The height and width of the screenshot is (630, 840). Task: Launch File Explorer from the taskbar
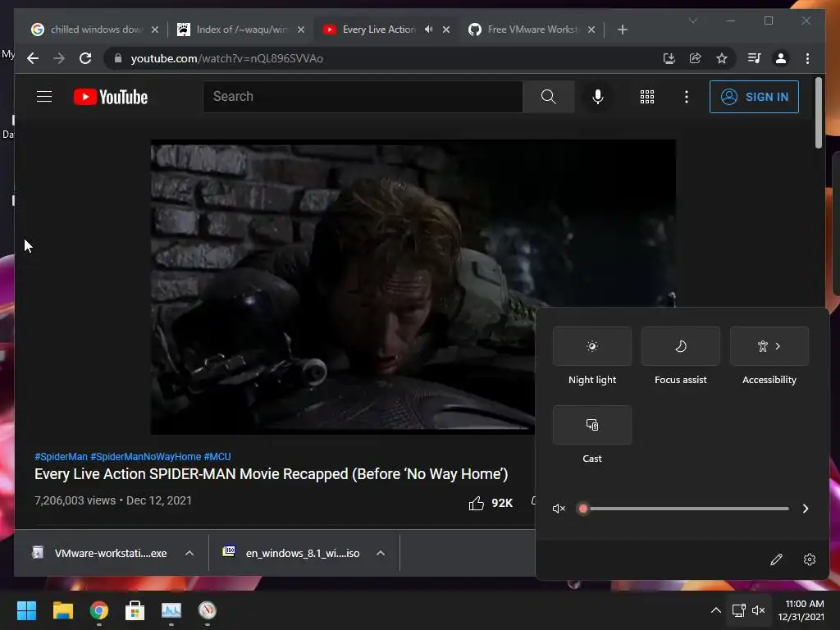coord(62,610)
